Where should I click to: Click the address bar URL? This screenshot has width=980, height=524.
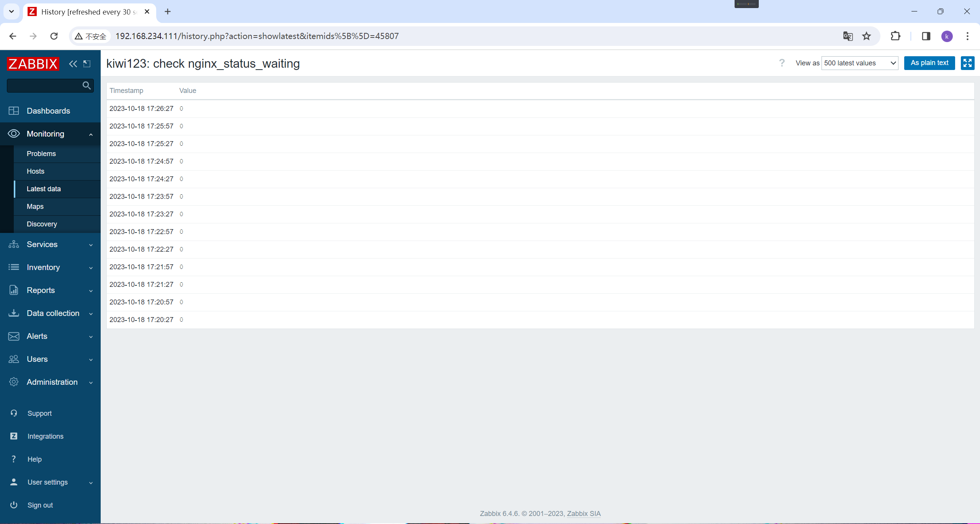[257, 36]
